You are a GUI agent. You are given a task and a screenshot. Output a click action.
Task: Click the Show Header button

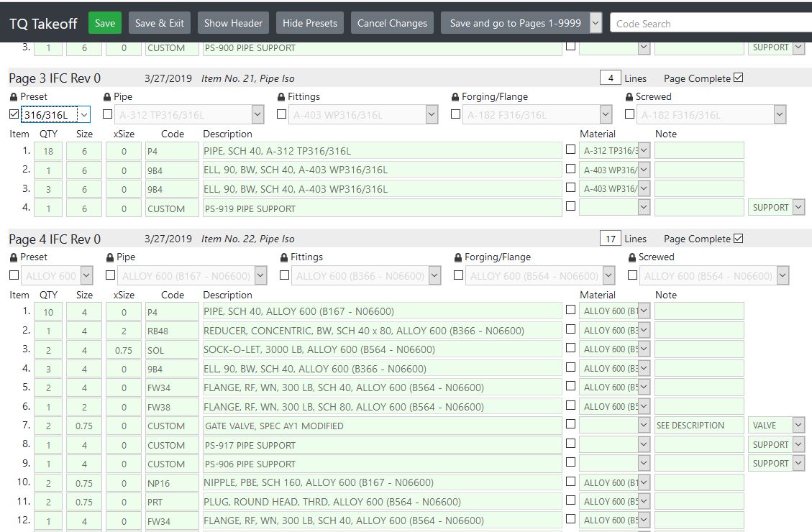[x=233, y=23]
